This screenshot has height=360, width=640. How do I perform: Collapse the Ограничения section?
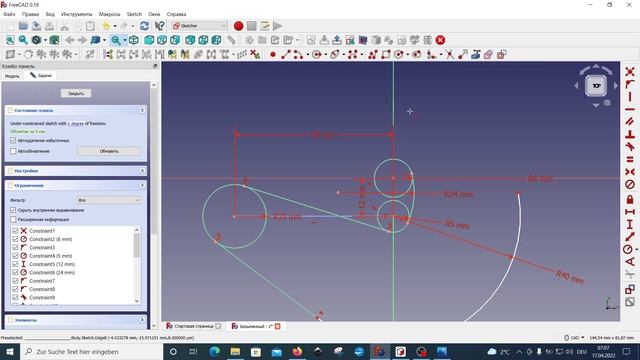point(142,185)
